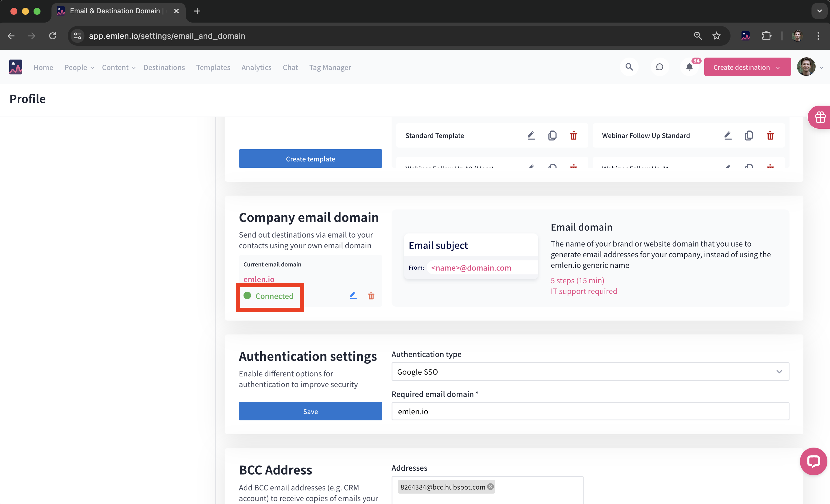Image resolution: width=830 pixels, height=504 pixels.
Task: Delete the connected email domain
Action: click(x=371, y=295)
